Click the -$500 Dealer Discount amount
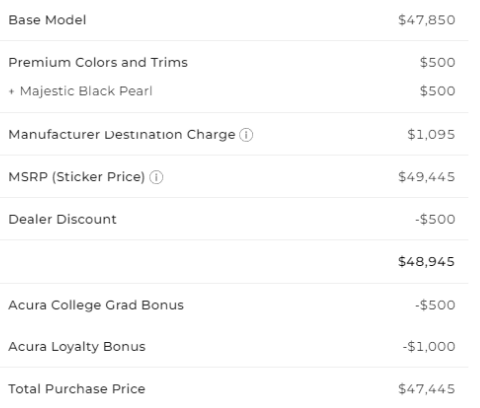Screen dimensions: 480x408 pos(435,219)
